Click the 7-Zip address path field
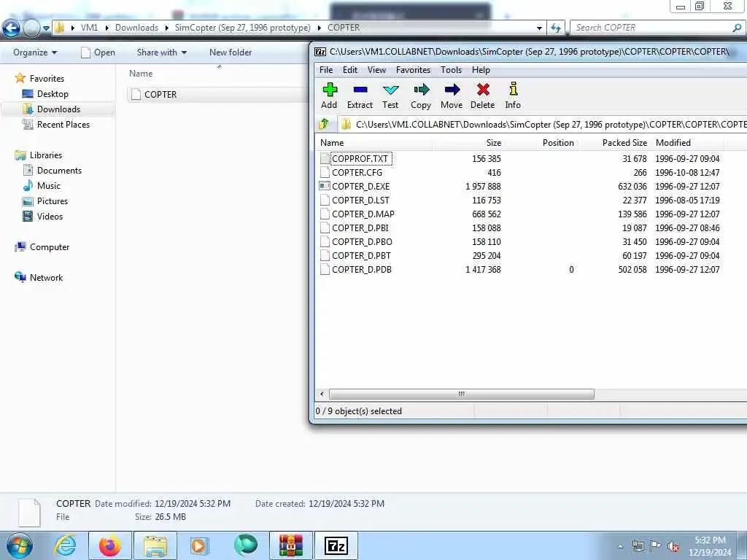 542,124
